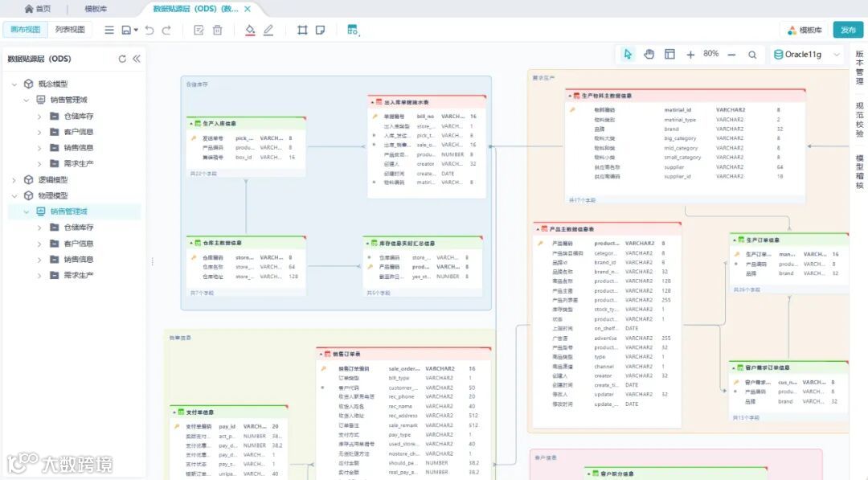Click the save disk icon
The height and width of the screenshot is (480, 868).
[126, 30]
